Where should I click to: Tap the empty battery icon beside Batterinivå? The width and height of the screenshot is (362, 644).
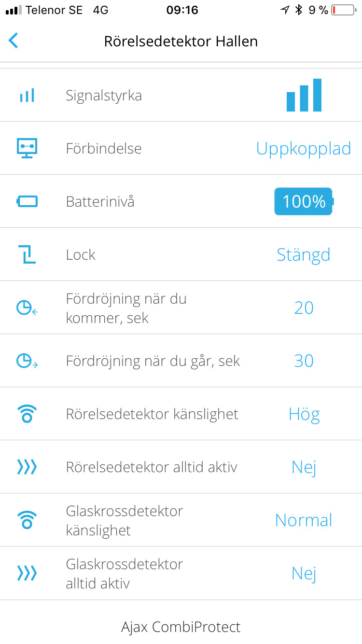pos(27,201)
